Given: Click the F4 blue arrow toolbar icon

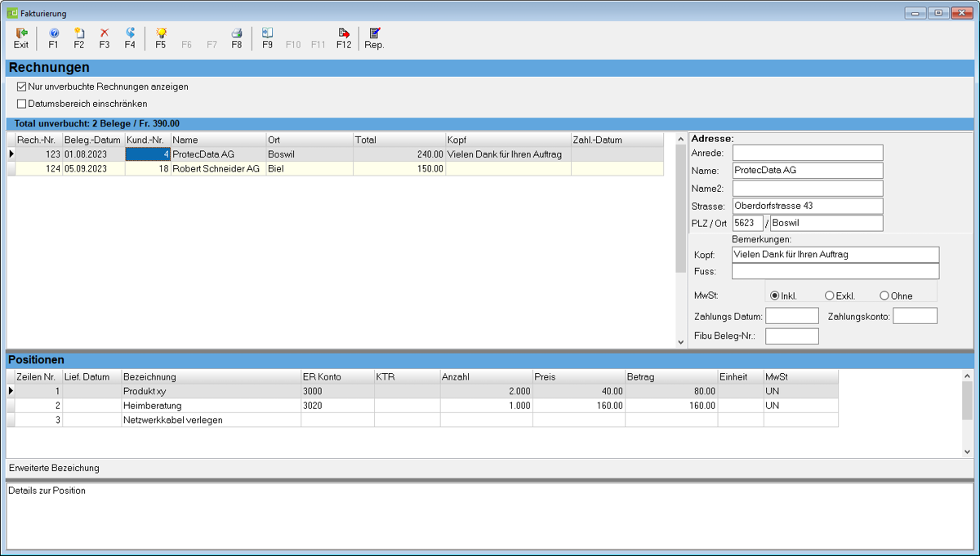Looking at the screenshot, I should coord(130,38).
